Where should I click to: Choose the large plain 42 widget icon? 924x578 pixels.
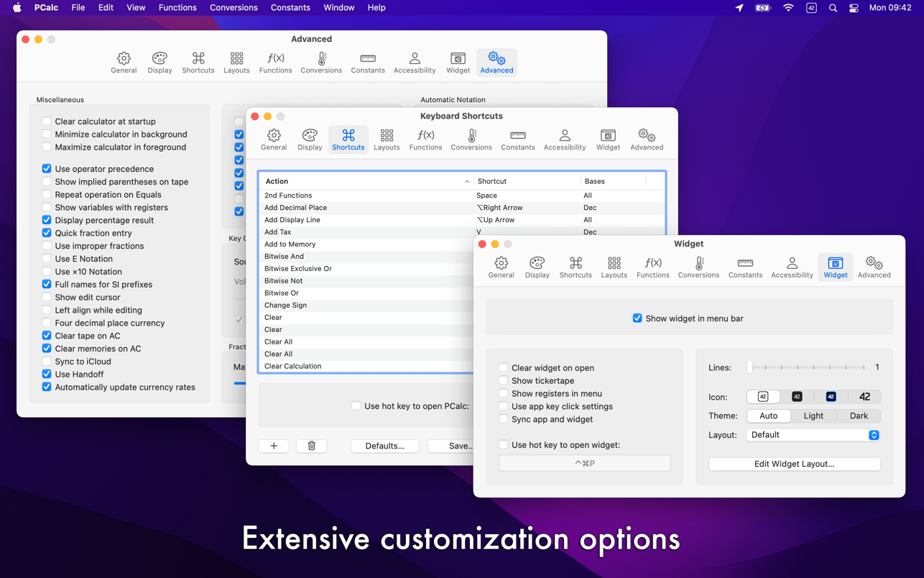click(x=864, y=397)
